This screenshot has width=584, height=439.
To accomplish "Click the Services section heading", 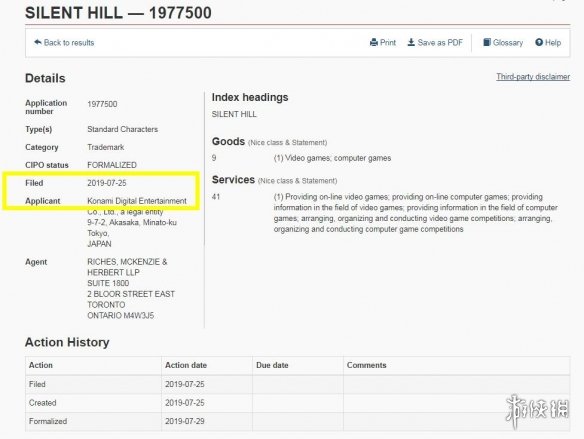I will point(233,179).
